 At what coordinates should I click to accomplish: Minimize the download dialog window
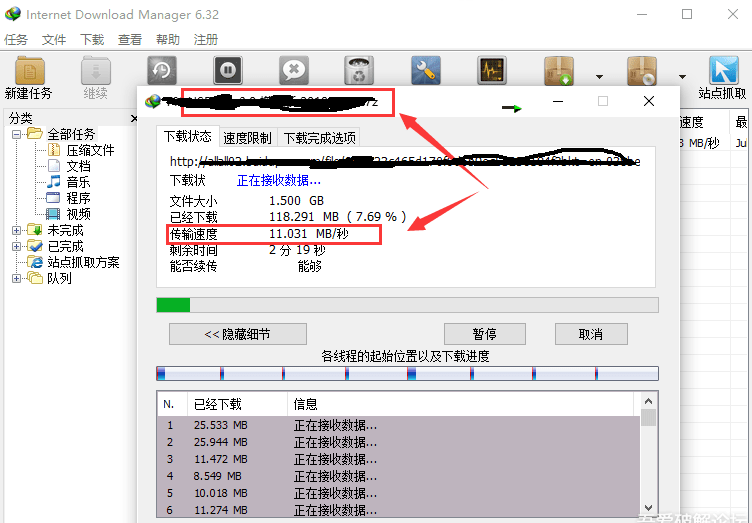click(558, 101)
